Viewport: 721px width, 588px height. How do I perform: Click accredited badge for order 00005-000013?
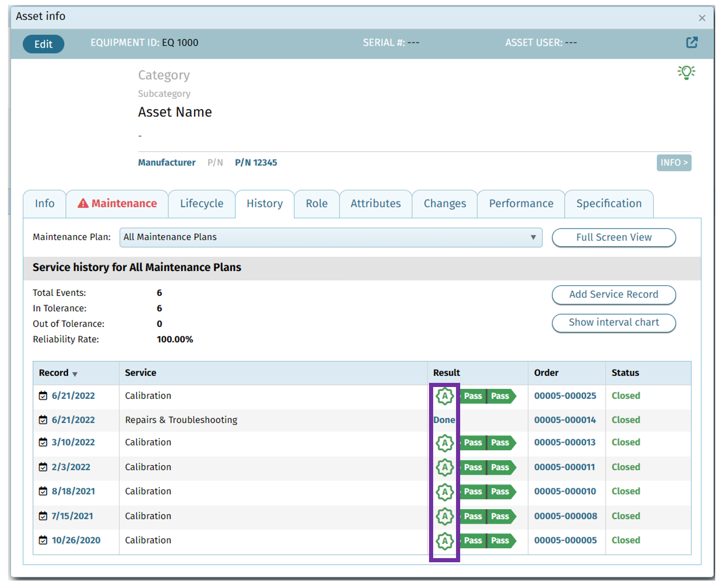(x=445, y=443)
